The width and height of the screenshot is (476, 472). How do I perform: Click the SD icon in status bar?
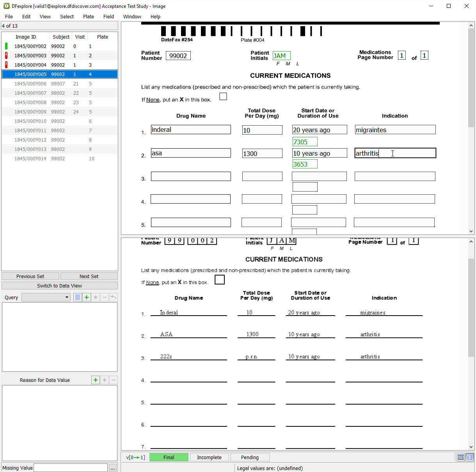[461, 457]
